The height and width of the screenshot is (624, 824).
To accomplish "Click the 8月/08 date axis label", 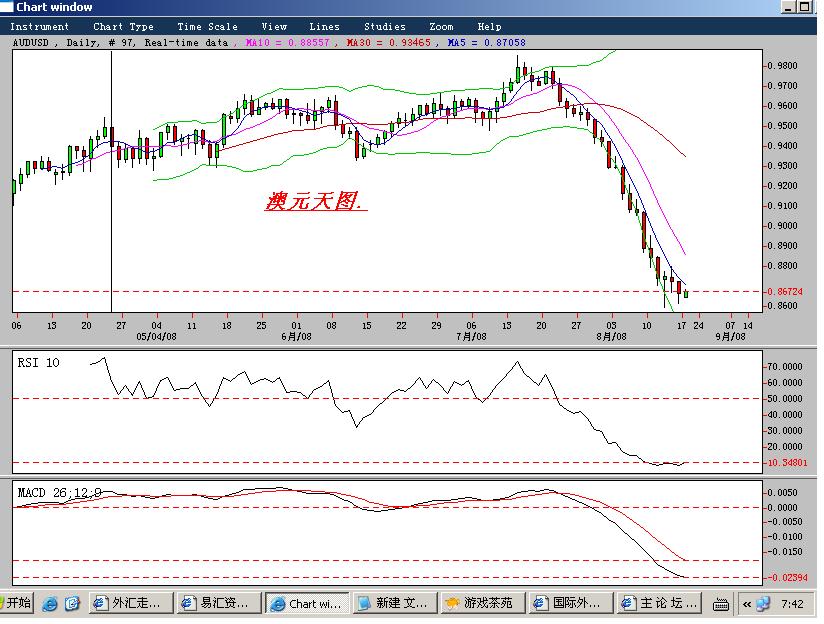I will point(611,336).
